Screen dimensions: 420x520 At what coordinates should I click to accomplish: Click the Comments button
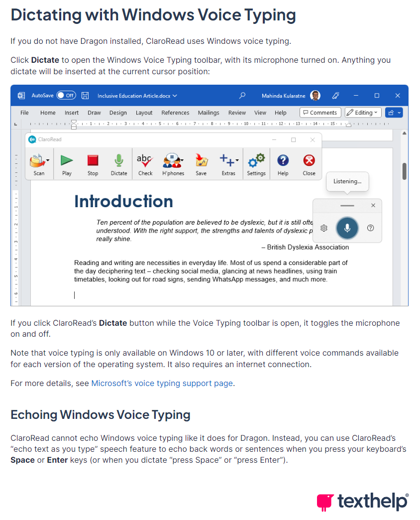click(320, 113)
